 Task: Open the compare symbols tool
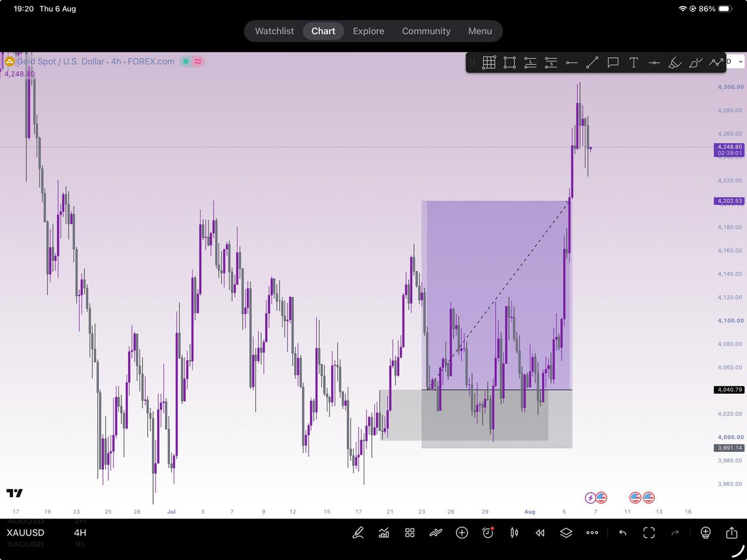pyautogui.click(x=436, y=533)
